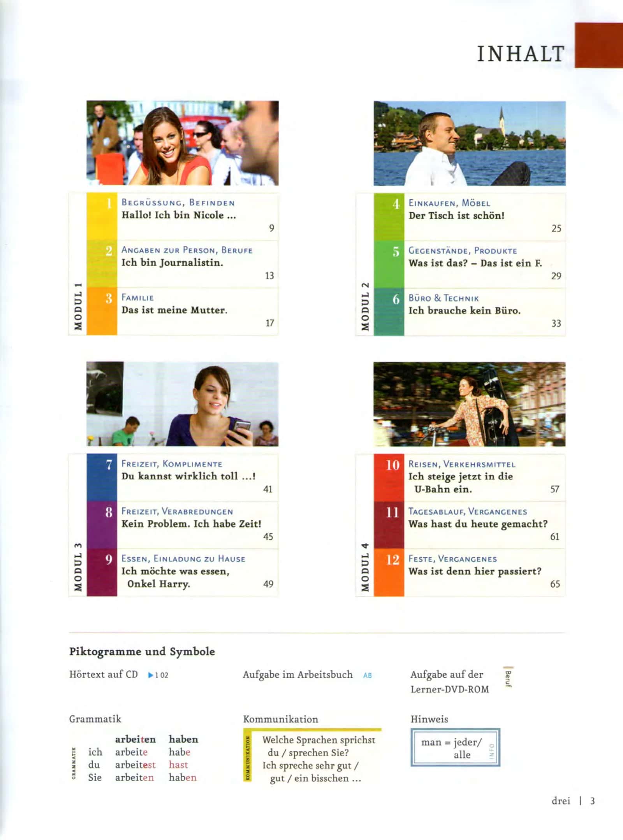Viewport: 623px width, 840px height.
Task: Click the man = jeder/alle info box
Action: (x=455, y=748)
